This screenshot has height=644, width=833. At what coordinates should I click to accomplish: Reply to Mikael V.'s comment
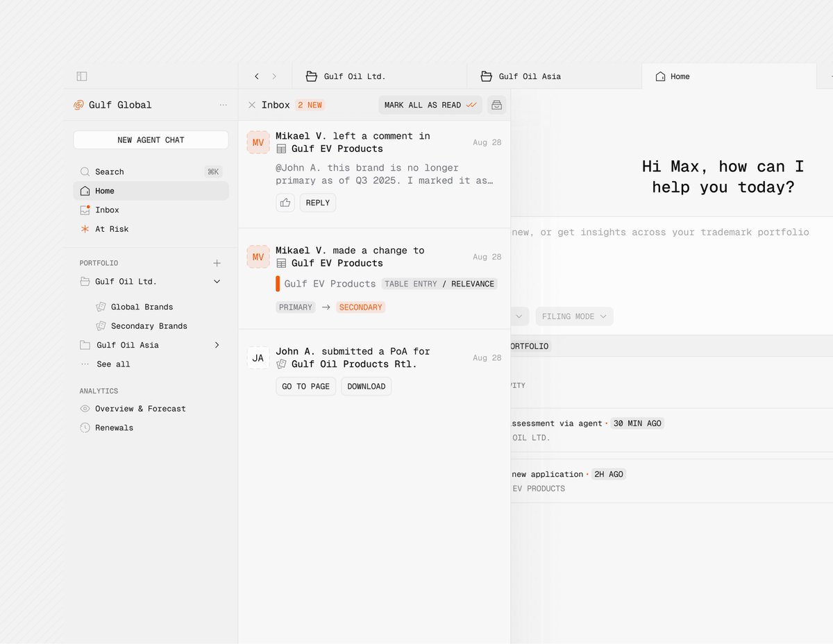pos(318,203)
